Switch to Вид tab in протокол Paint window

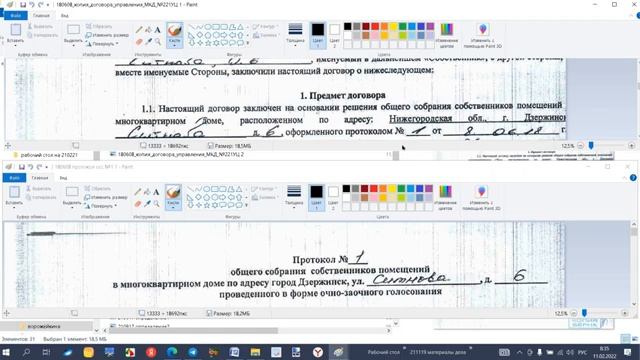63,178
